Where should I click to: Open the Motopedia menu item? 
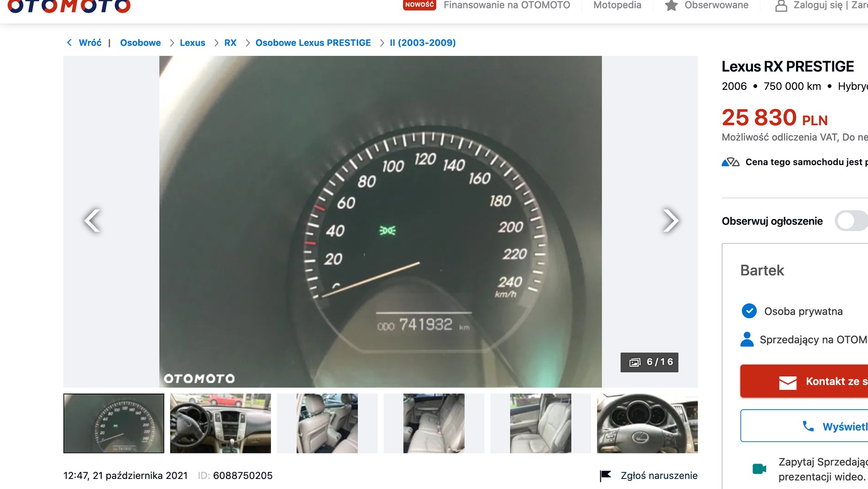(x=617, y=5)
